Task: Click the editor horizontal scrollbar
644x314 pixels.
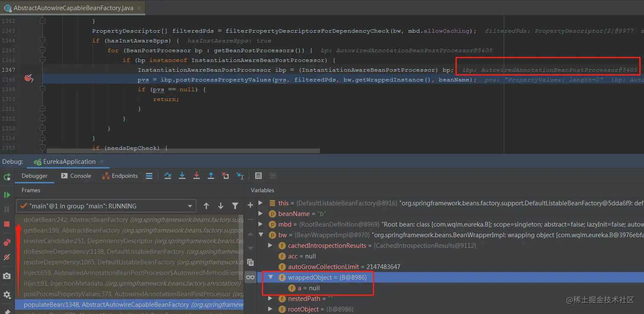Action: (x=183, y=151)
